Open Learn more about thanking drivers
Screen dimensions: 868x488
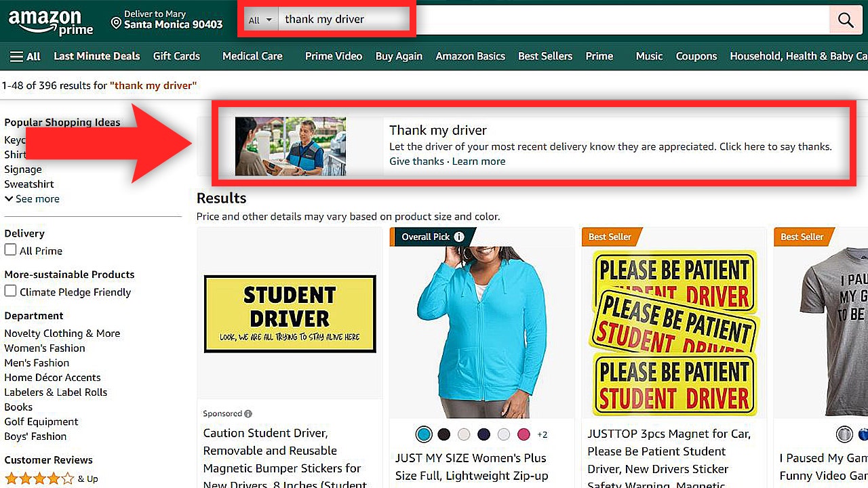[479, 161]
